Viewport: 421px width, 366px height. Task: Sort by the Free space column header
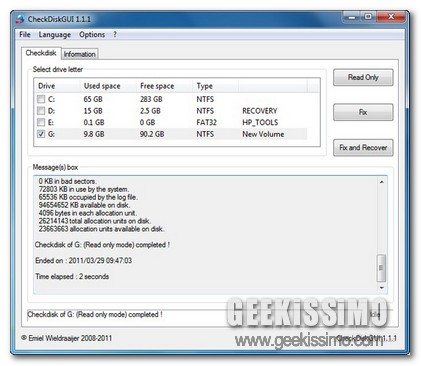tap(164, 86)
